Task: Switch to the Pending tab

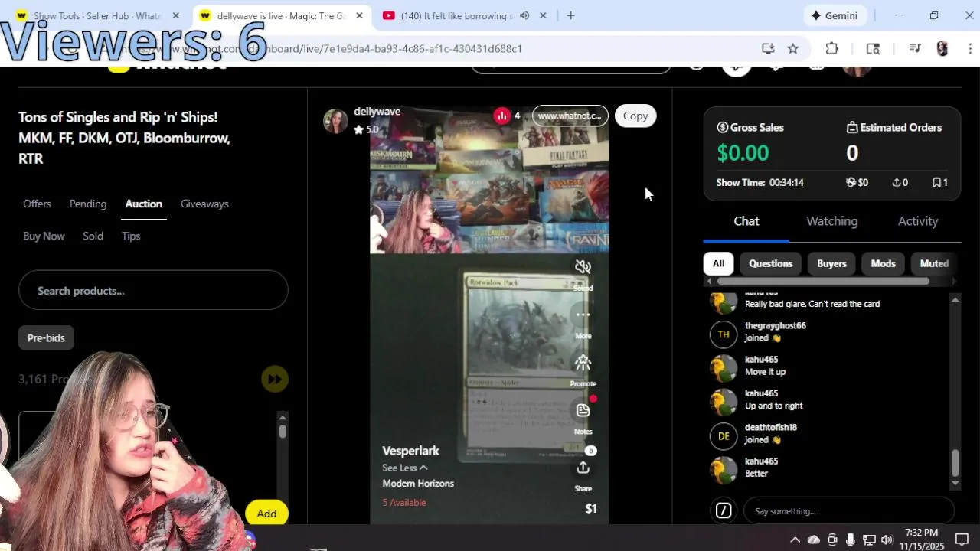Action: (x=88, y=204)
